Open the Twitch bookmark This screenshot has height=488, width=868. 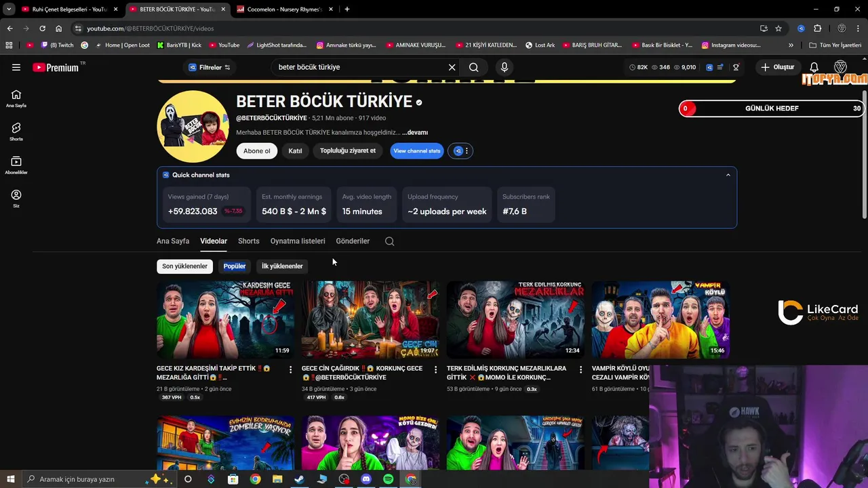57,45
